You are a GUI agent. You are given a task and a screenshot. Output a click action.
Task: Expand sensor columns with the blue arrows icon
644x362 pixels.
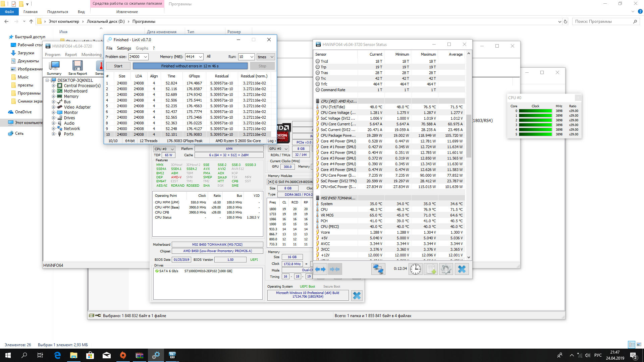click(320, 269)
